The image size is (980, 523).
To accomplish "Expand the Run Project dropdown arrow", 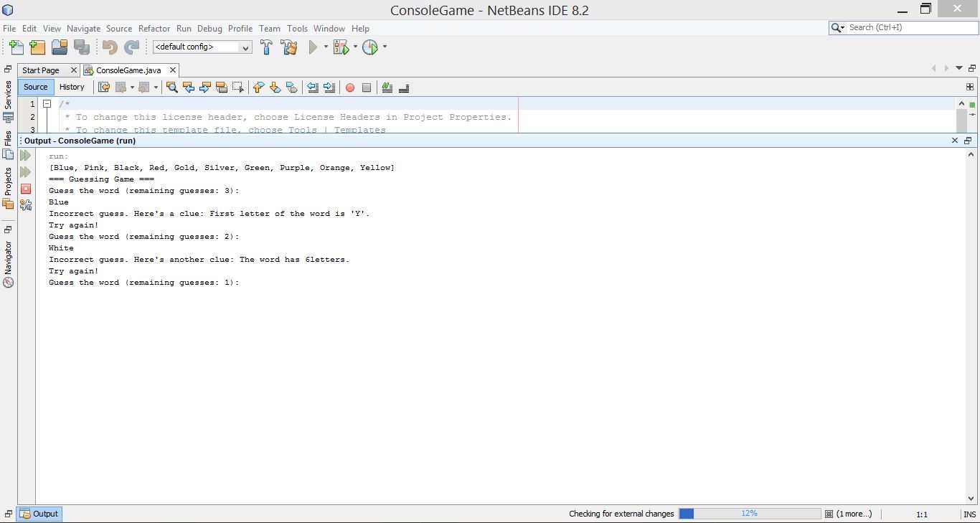I will click(326, 47).
